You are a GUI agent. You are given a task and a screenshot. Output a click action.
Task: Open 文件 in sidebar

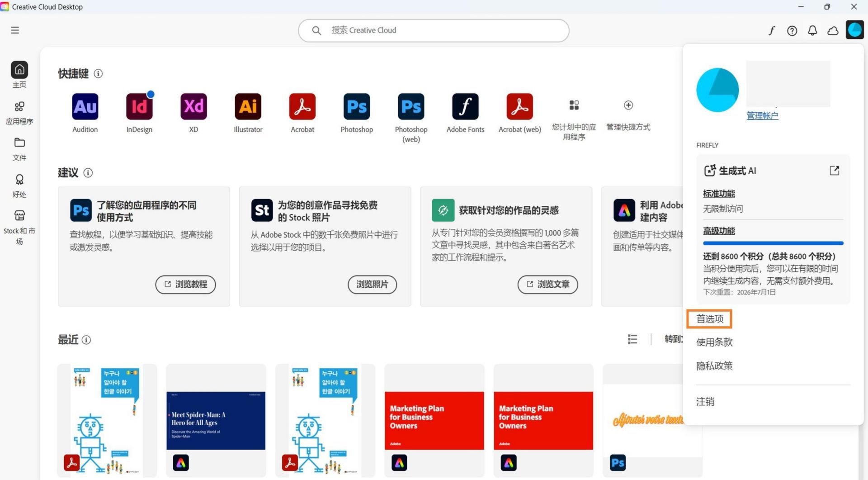(19, 149)
